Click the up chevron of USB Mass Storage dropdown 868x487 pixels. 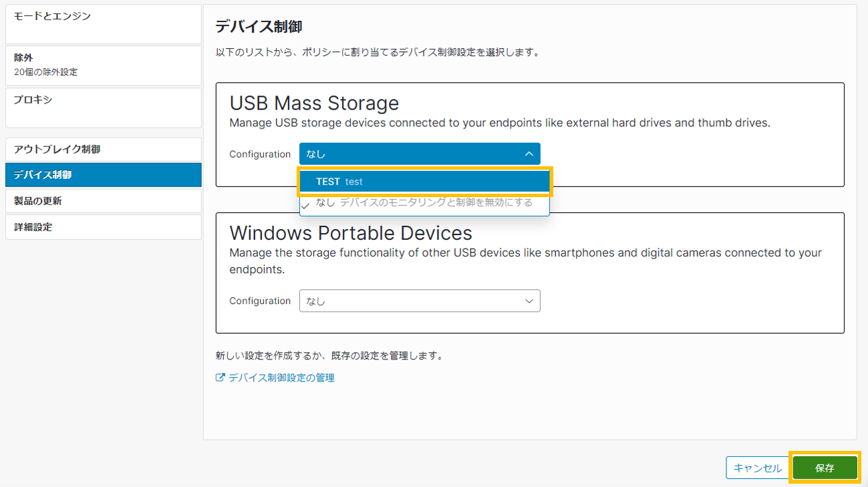coord(529,154)
